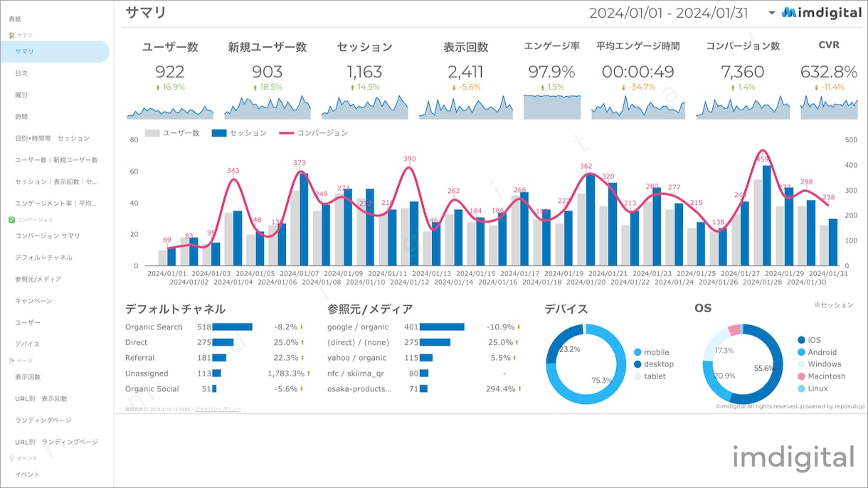Open the 曜日 page

[x=21, y=95]
